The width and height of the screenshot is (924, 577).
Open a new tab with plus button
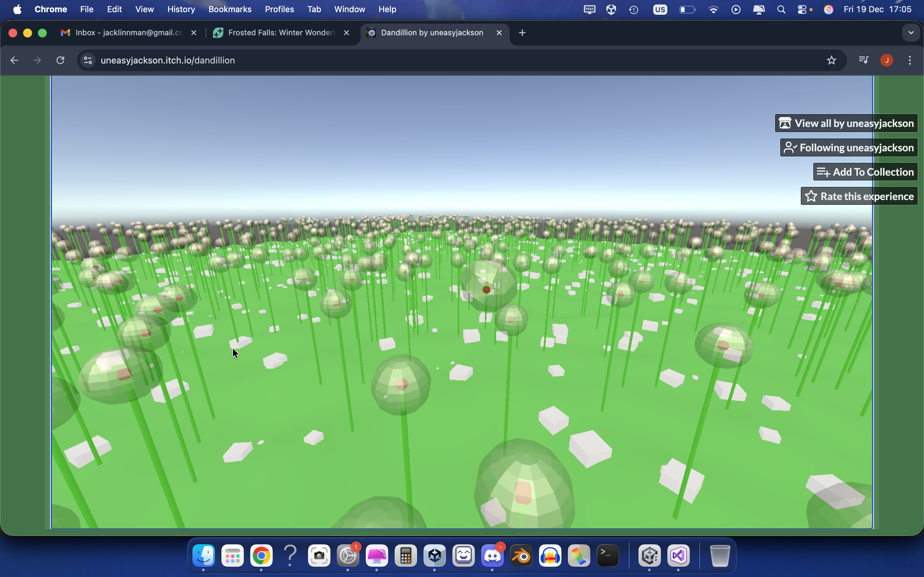522,33
